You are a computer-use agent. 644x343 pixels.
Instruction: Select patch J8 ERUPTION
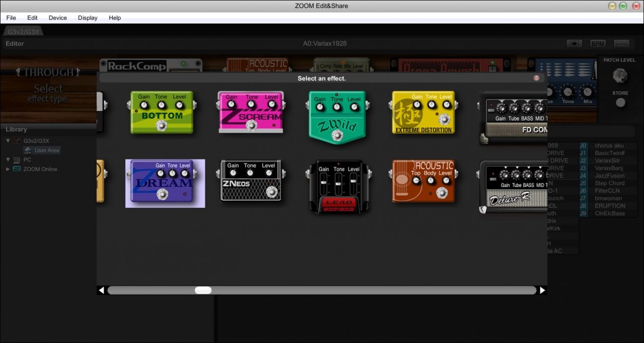(x=609, y=206)
